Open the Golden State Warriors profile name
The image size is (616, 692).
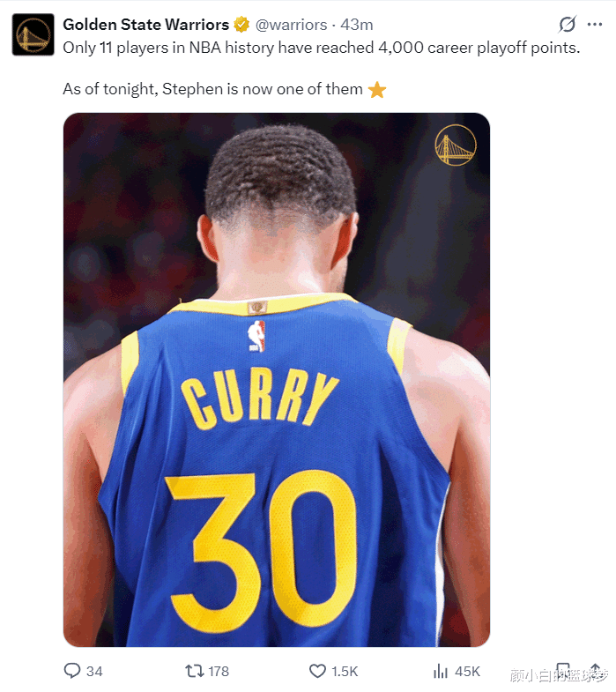(146, 25)
